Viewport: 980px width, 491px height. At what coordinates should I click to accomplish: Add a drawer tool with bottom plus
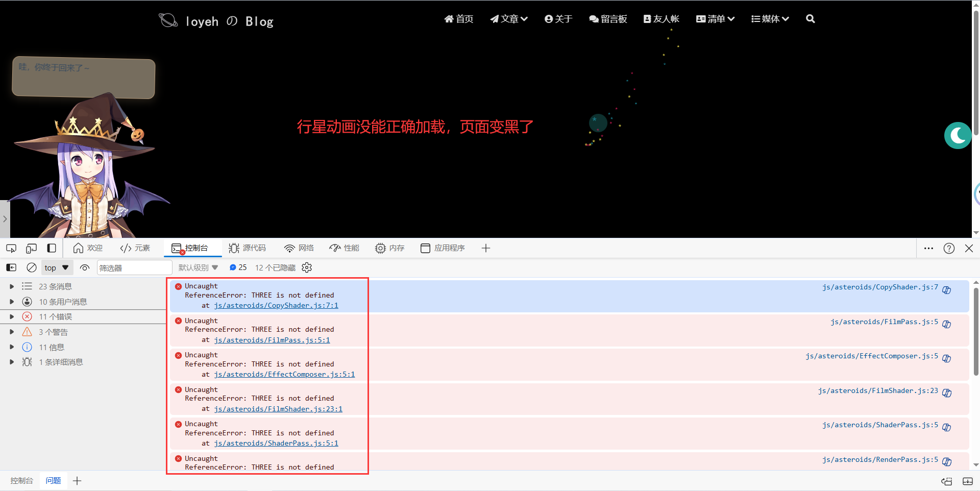(77, 481)
